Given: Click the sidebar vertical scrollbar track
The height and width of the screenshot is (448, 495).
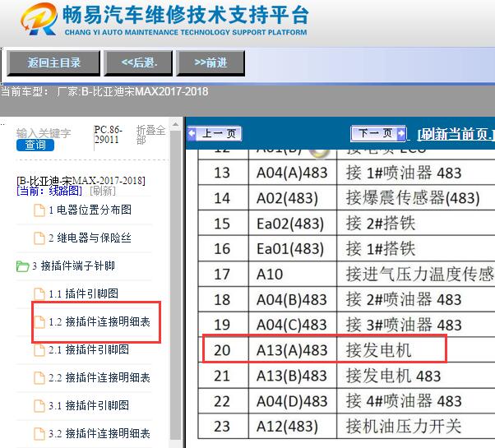Looking at the screenshot, I should point(175,284).
